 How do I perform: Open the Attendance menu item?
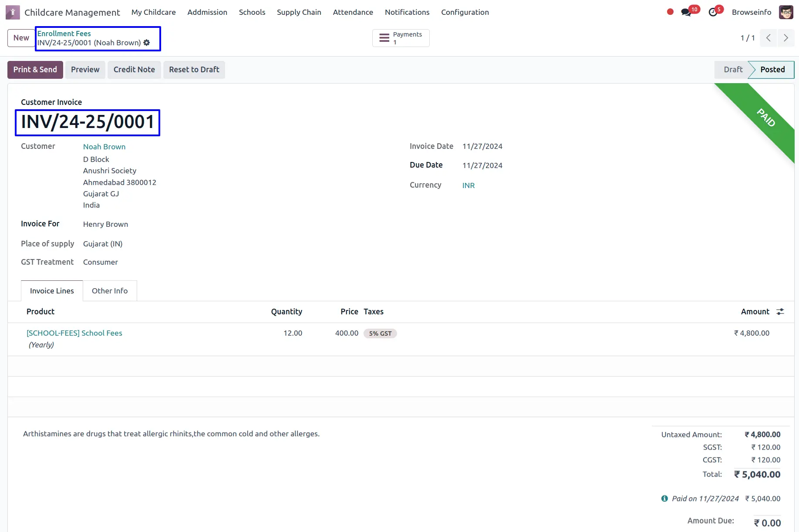[x=353, y=12]
